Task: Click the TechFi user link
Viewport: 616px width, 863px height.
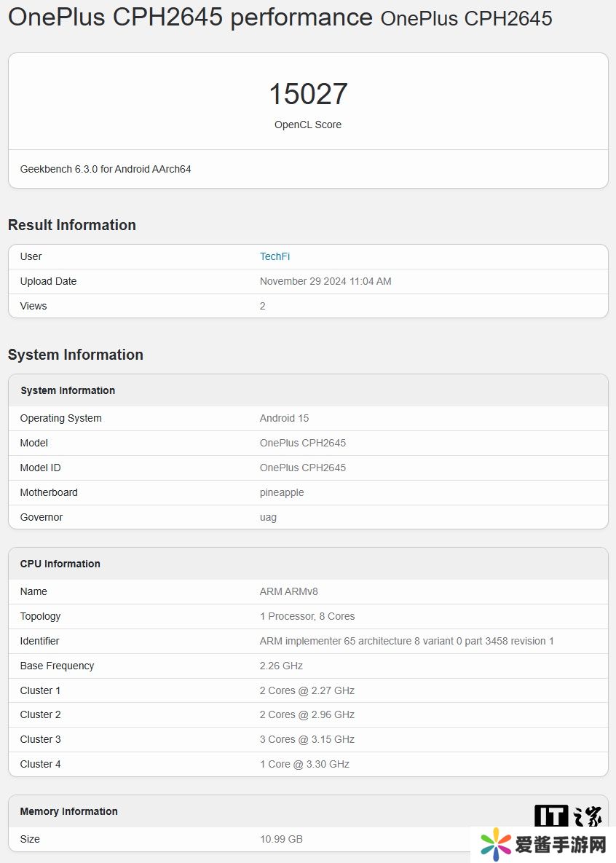Action: [275, 256]
